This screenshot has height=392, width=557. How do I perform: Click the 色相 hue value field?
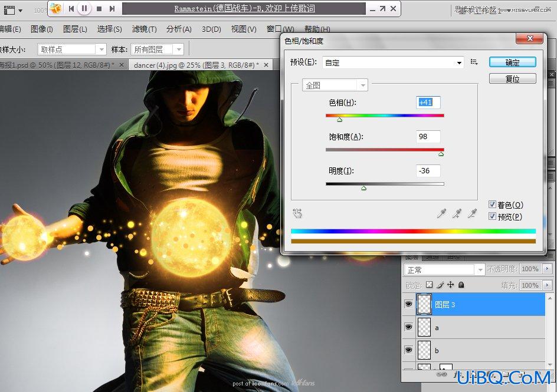coord(428,103)
